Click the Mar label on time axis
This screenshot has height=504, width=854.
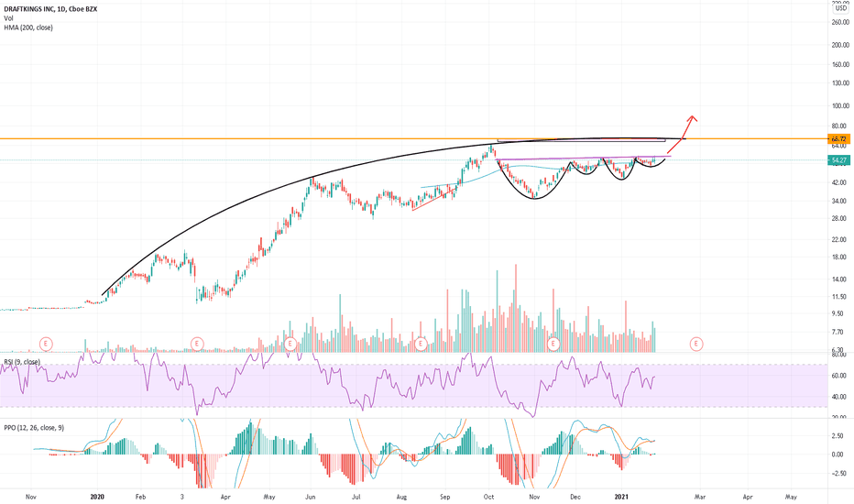tap(700, 497)
